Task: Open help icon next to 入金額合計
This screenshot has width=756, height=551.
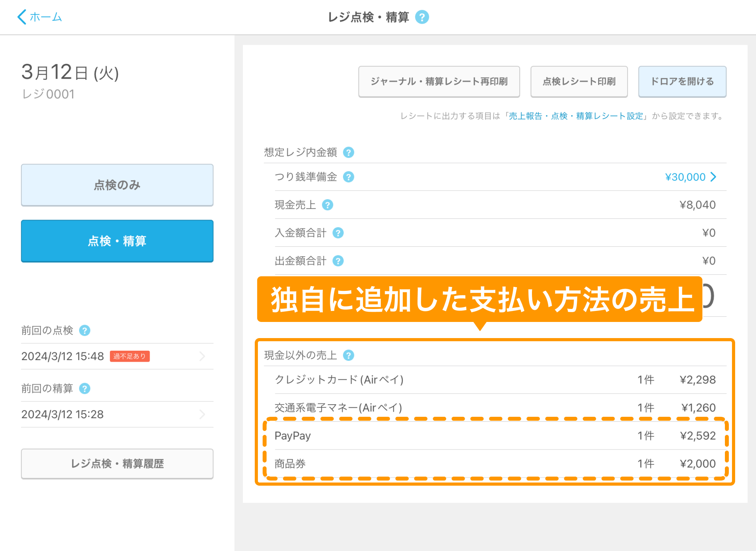Action: (338, 233)
